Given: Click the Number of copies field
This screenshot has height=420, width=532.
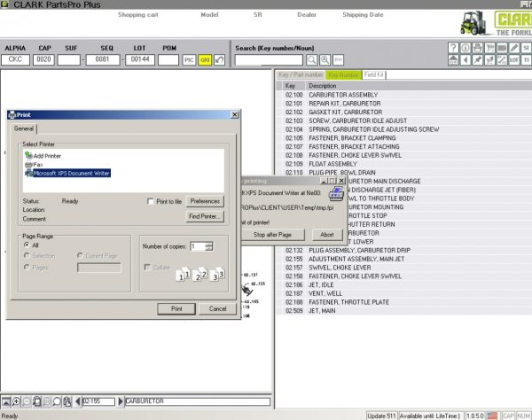Looking at the screenshot, I should [x=198, y=246].
